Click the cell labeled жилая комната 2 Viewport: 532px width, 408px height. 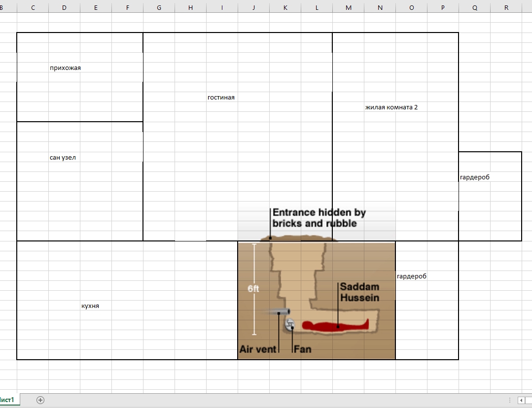tap(391, 107)
